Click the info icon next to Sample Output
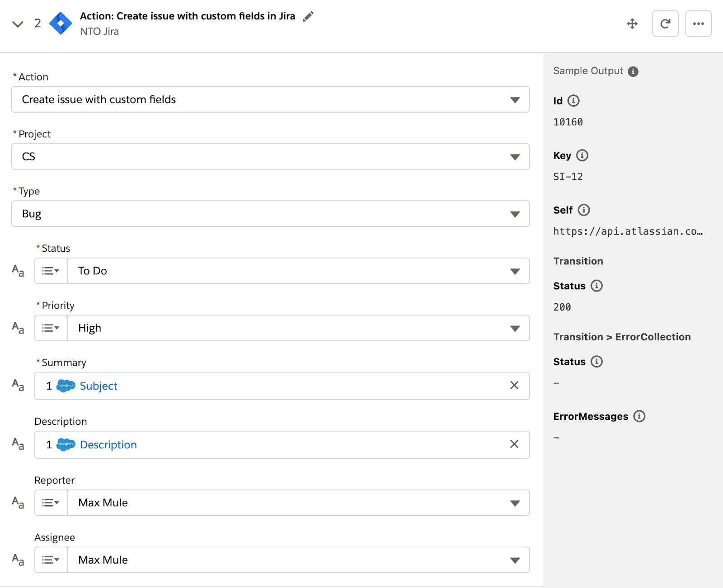723x588 pixels. [x=633, y=71]
